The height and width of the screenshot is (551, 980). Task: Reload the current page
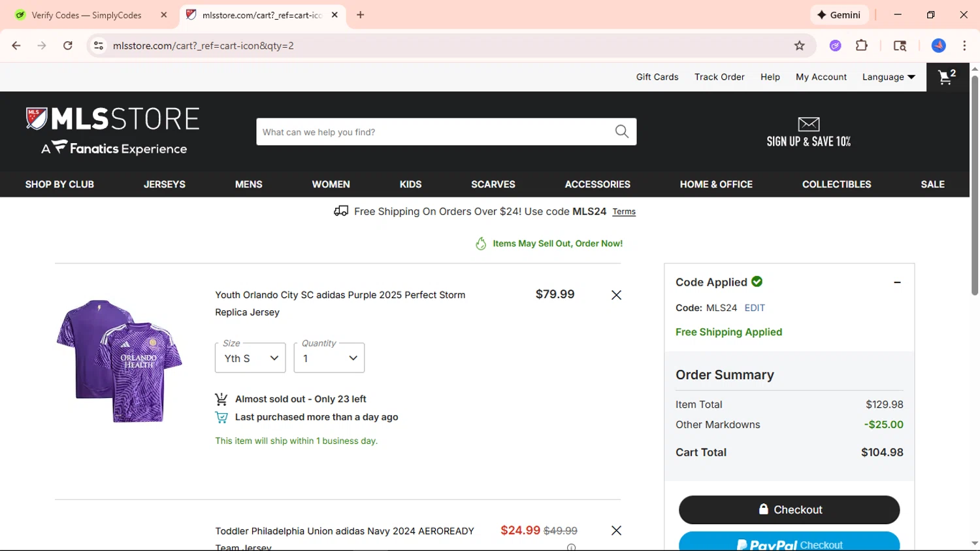pyautogui.click(x=68, y=46)
